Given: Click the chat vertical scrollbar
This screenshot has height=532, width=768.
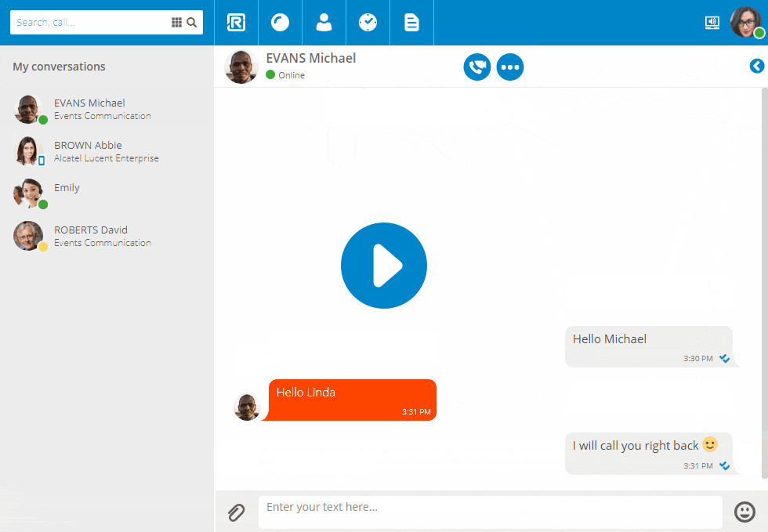Looking at the screenshot, I should coord(764,283).
